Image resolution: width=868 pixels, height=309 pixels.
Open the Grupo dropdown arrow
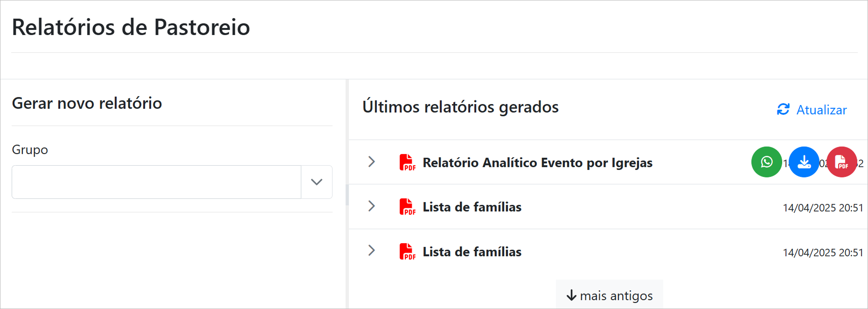[x=317, y=182]
